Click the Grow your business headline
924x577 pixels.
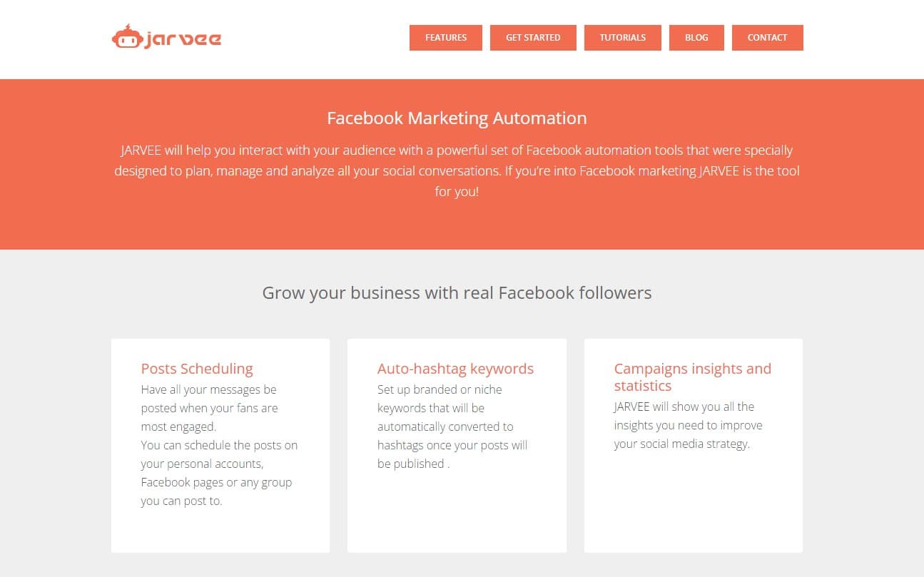click(457, 292)
